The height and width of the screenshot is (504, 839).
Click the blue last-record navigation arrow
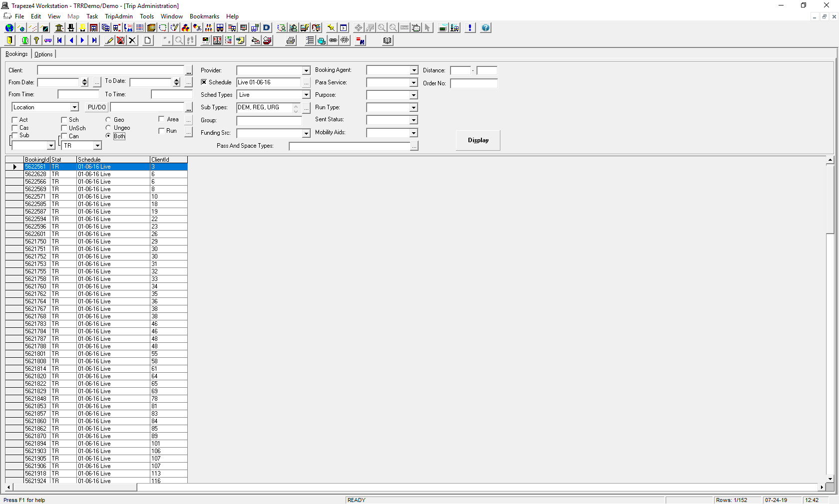[94, 40]
